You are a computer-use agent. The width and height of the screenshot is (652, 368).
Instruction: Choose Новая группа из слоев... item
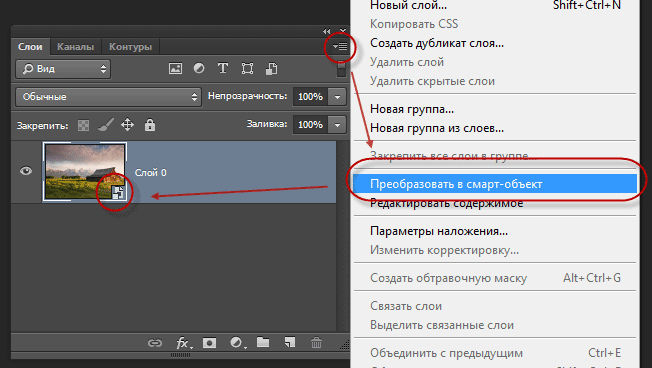tap(495, 128)
